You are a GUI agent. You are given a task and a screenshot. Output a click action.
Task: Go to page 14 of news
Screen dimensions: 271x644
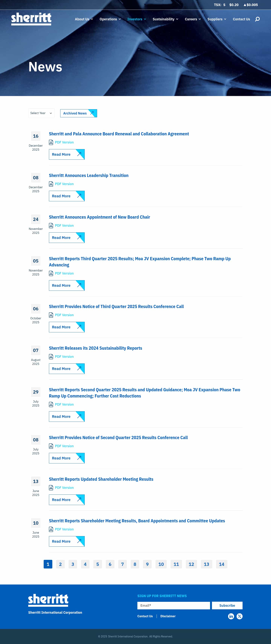(x=221, y=564)
